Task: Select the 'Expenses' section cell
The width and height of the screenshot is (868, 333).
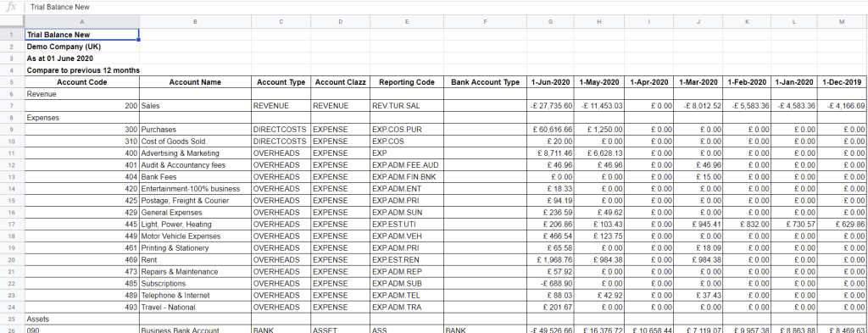Action: click(82, 118)
